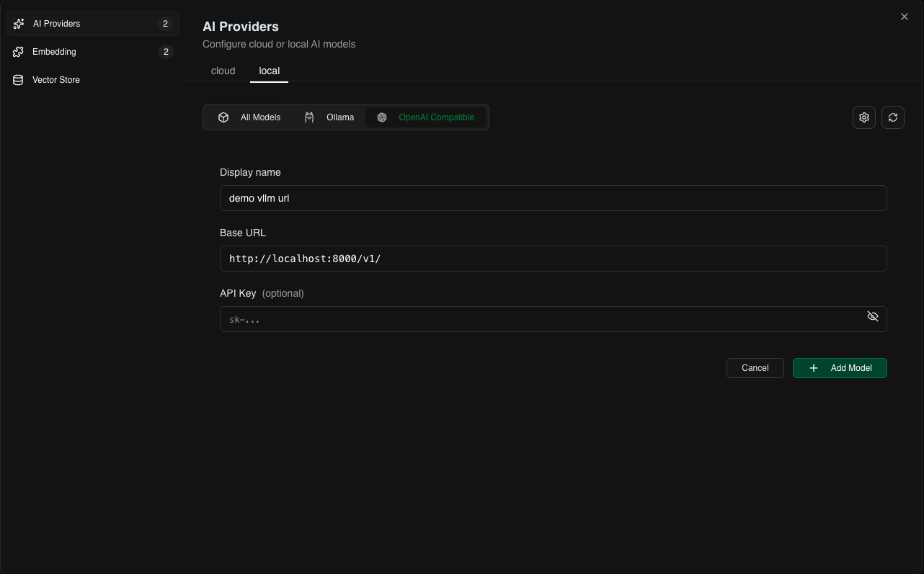
Task: Select the Ollama llama icon
Action: pos(308,117)
